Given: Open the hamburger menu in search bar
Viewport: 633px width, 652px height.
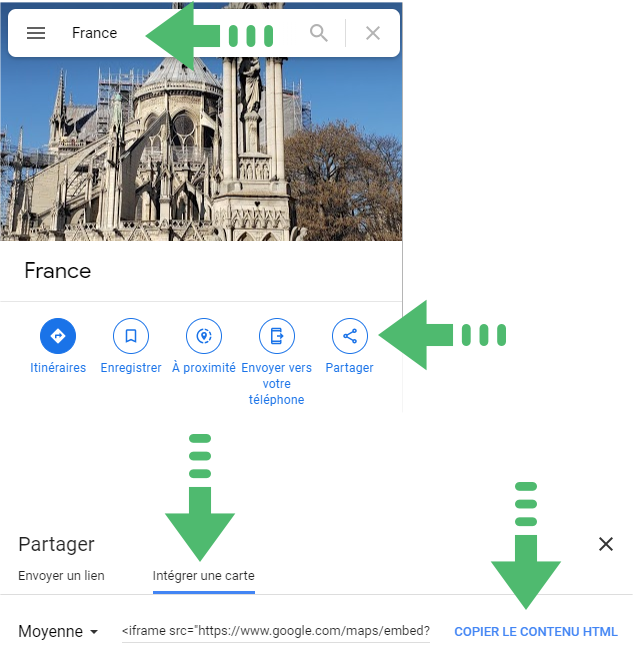Looking at the screenshot, I should coord(36,33).
